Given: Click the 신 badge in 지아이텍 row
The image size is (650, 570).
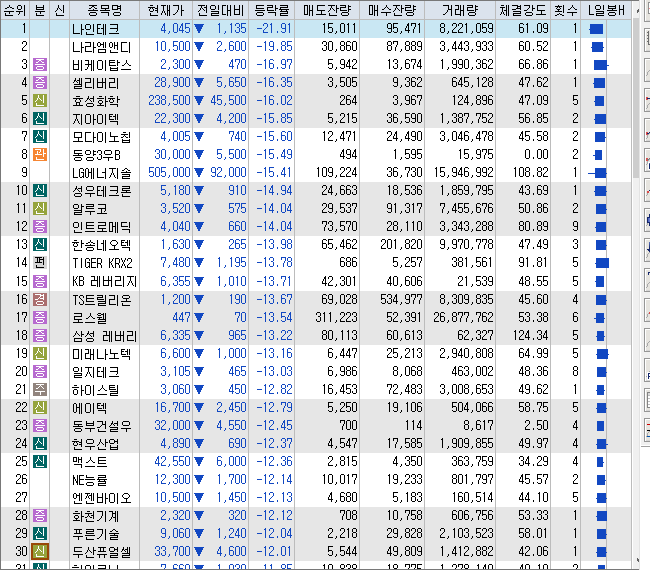Looking at the screenshot, I should [40, 119].
